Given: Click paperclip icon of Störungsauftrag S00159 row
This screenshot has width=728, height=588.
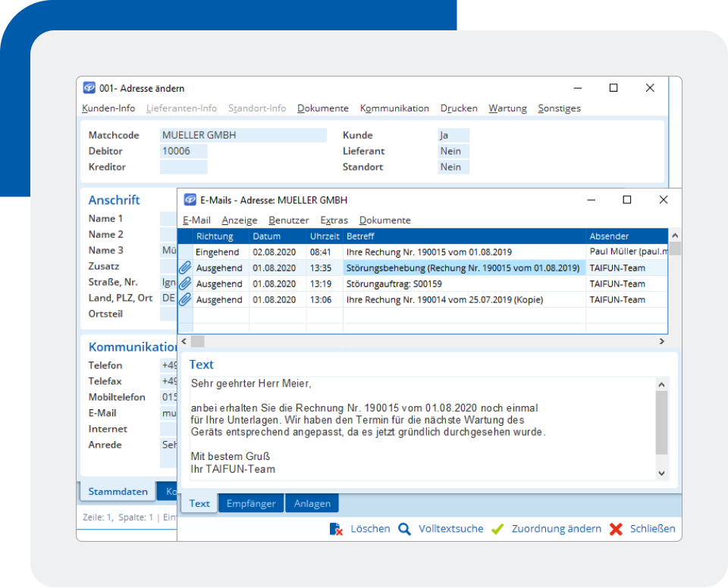Looking at the screenshot, I should point(185,283).
